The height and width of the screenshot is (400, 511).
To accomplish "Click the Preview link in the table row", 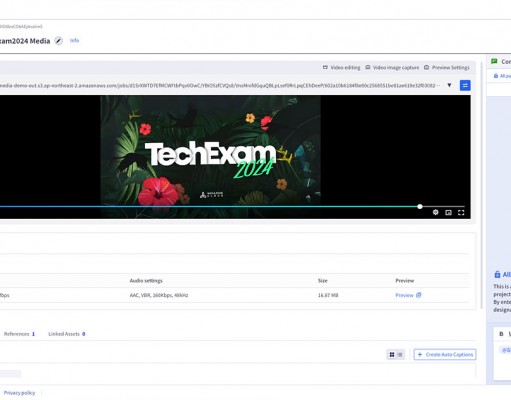I will pos(408,295).
